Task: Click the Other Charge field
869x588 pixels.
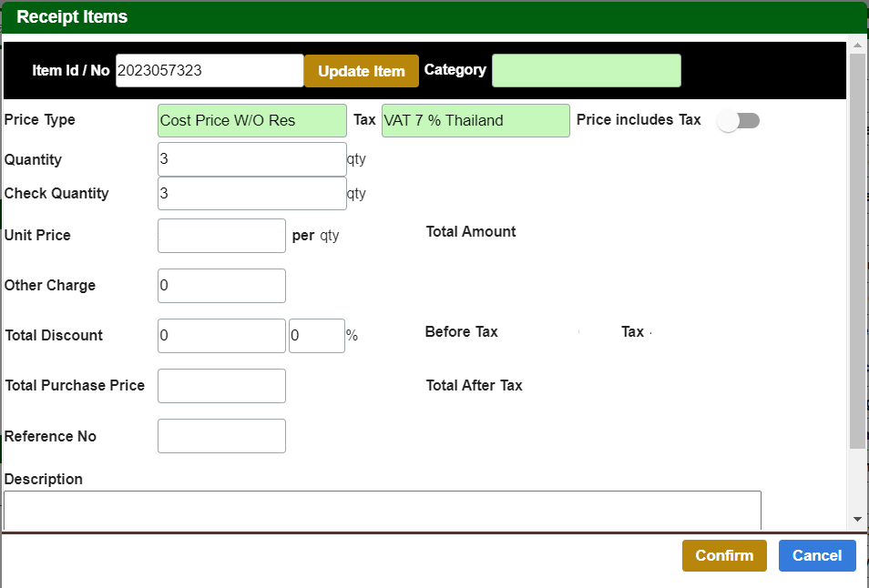Action: point(221,285)
